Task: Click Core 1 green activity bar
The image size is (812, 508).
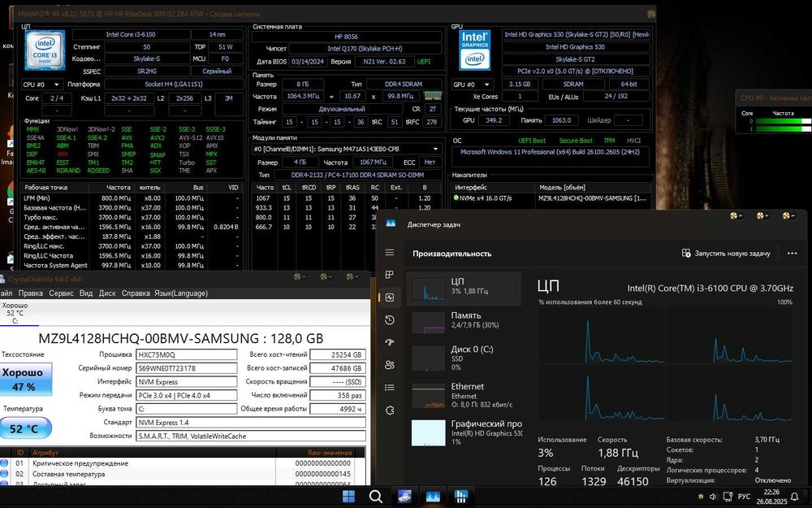Action: pos(783,129)
